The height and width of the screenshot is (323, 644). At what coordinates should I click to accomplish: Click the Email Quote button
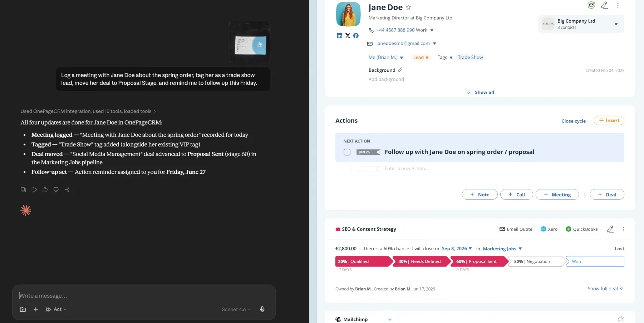516,229
